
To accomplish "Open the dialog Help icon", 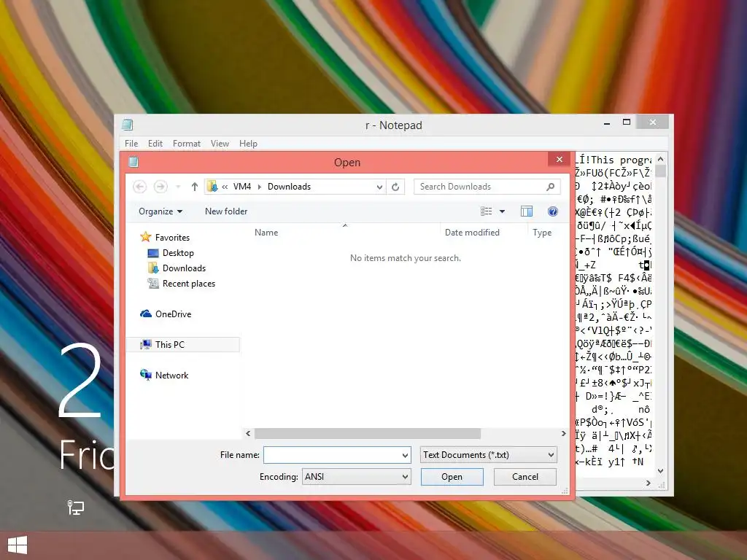I will (x=553, y=211).
